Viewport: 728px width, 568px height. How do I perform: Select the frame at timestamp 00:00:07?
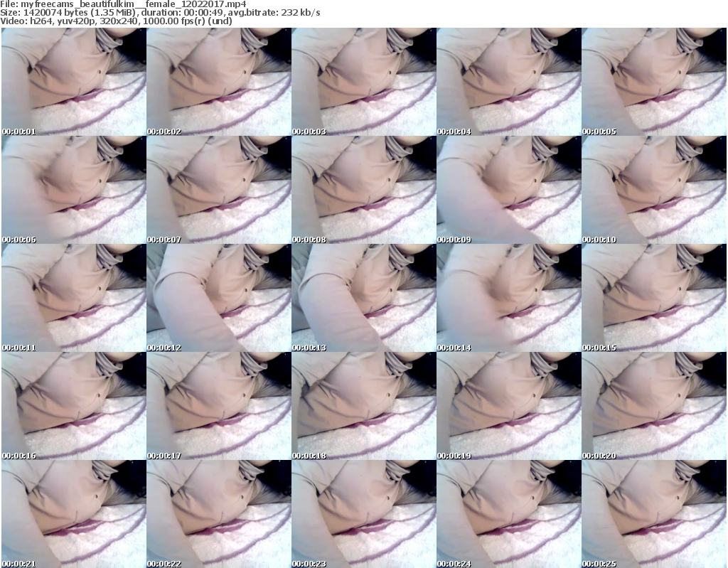219,190
